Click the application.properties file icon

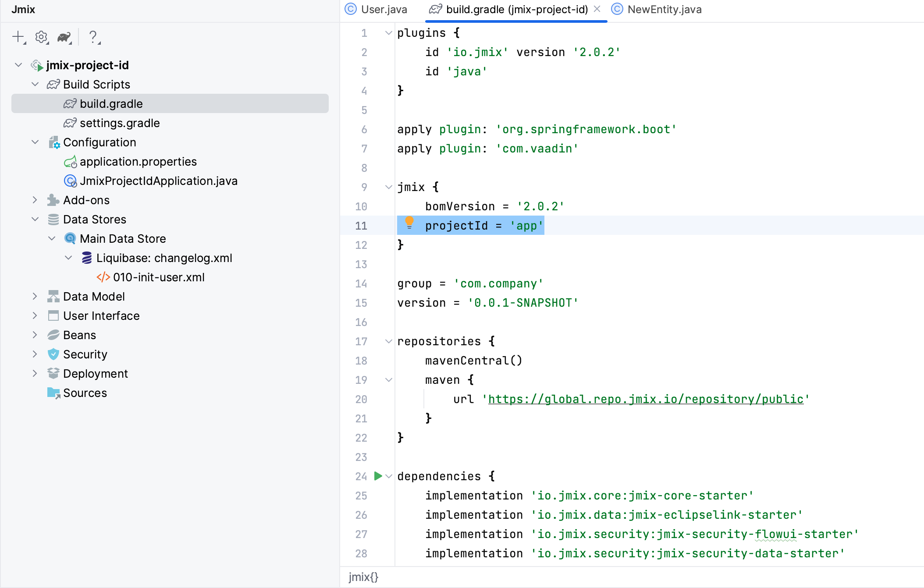(70, 162)
